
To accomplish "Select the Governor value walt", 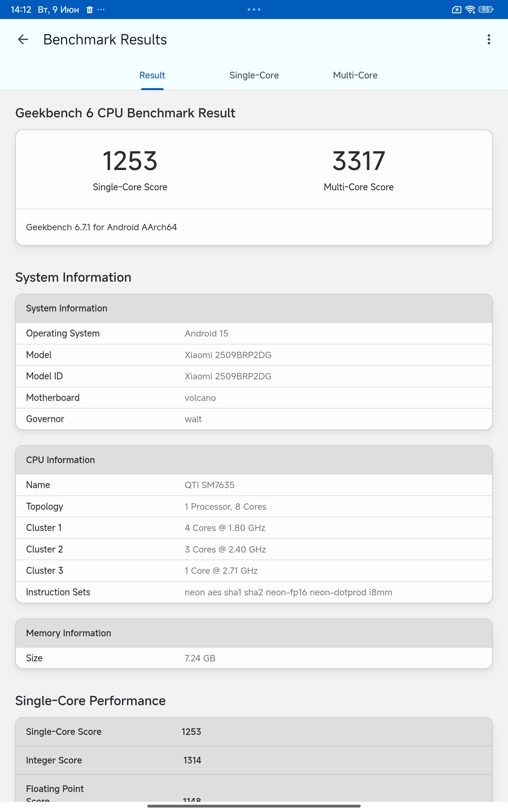I will tap(193, 419).
